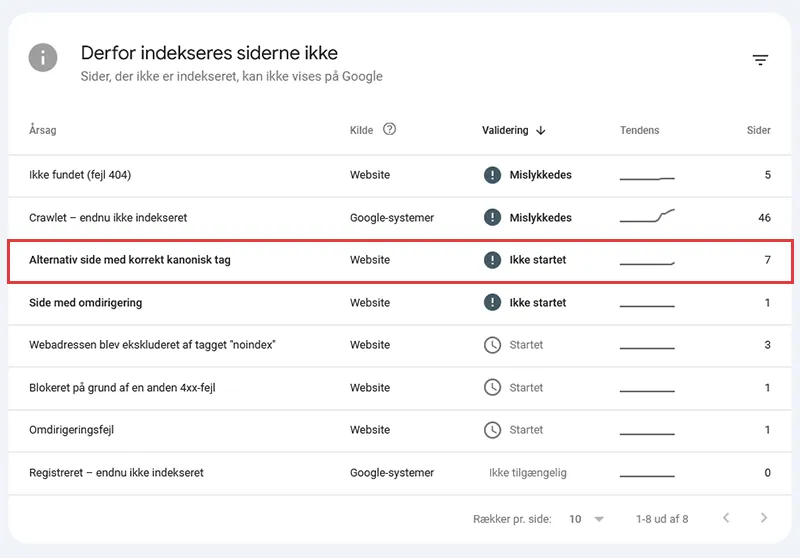Sort by Validering column header
Image resolution: width=800 pixels, height=558 pixels.
pos(505,131)
